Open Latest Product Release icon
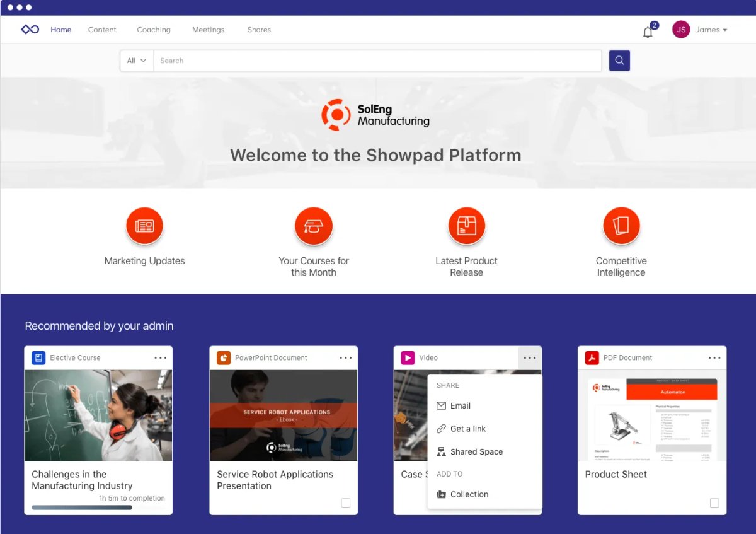 [x=466, y=226]
